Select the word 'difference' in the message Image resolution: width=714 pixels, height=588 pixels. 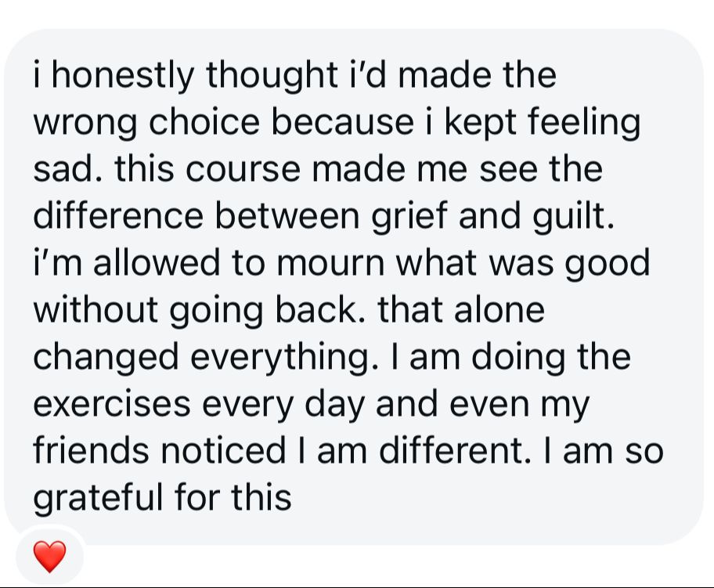point(118,215)
